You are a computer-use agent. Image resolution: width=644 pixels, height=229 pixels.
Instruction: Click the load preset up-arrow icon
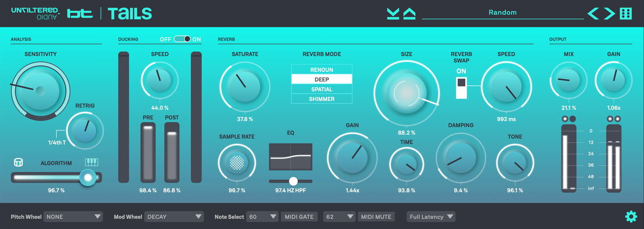coord(409,13)
